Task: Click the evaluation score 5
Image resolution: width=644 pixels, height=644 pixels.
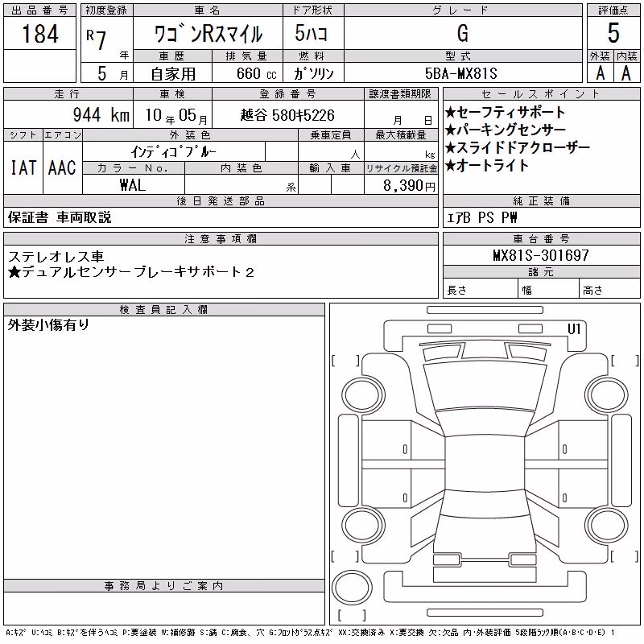Action: pyautogui.click(x=613, y=33)
